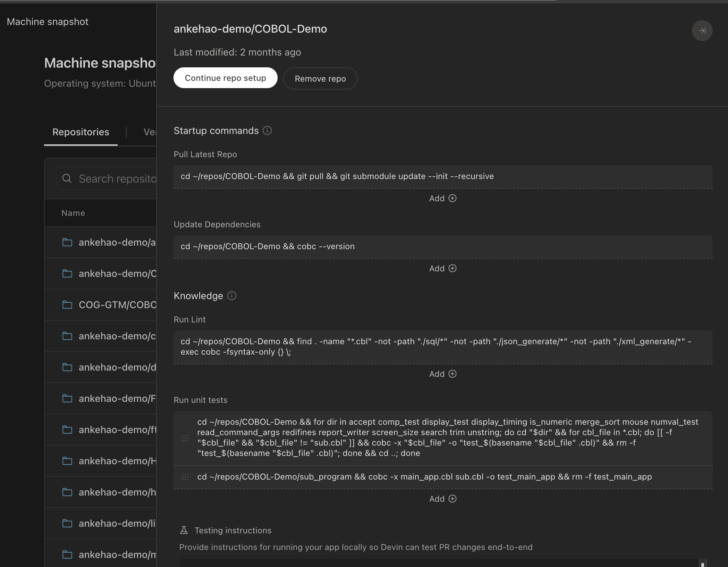Click the repository search magnifier icon

click(67, 178)
